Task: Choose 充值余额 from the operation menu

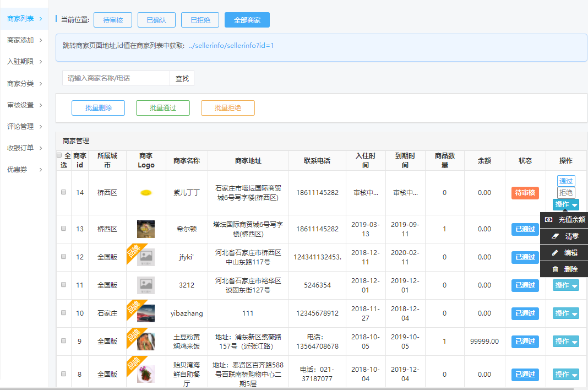Action: [x=564, y=220]
